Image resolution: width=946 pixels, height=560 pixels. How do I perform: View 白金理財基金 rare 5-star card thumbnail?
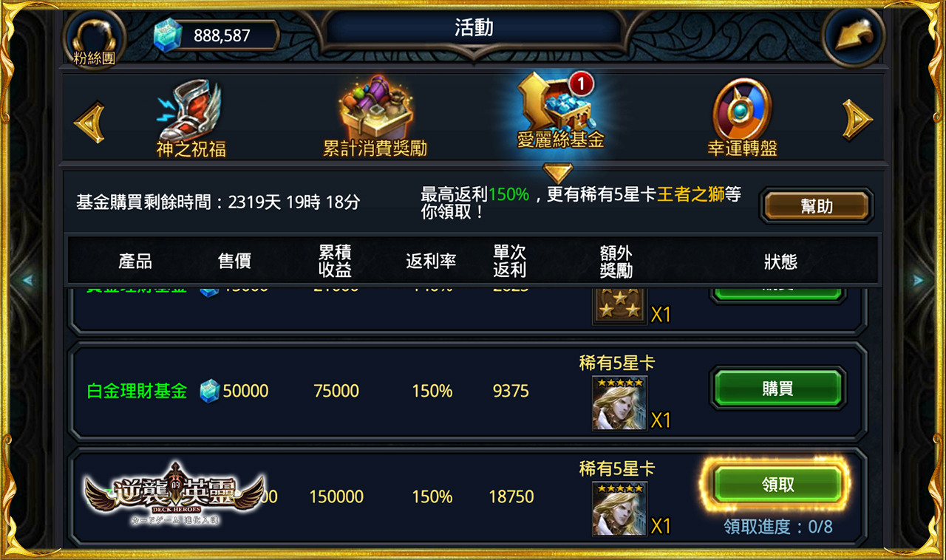(x=619, y=403)
